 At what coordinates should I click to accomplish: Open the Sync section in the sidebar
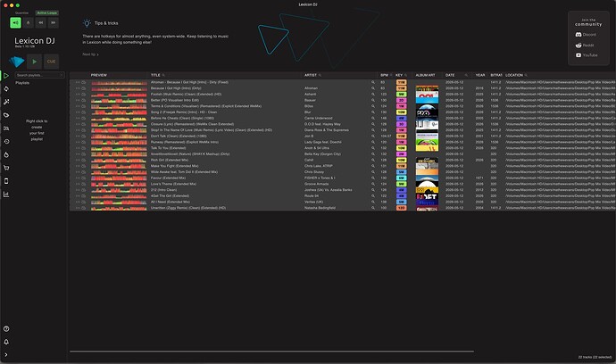[6, 88]
